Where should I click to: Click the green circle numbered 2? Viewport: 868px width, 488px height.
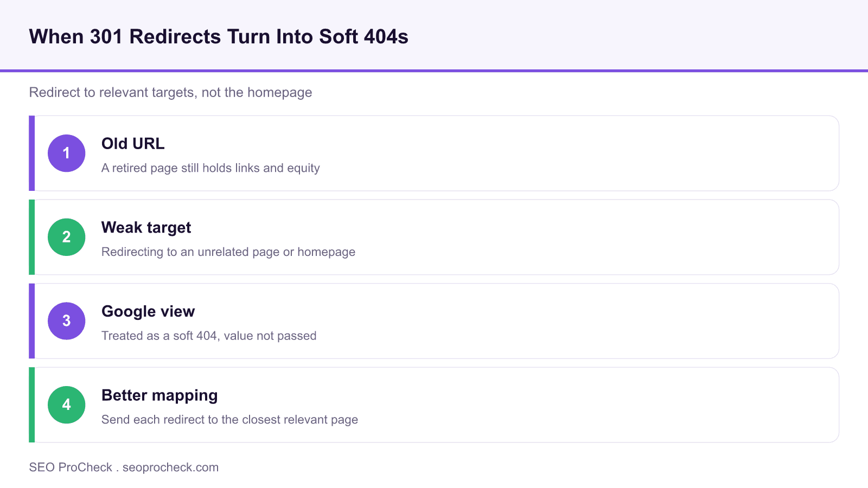click(66, 237)
